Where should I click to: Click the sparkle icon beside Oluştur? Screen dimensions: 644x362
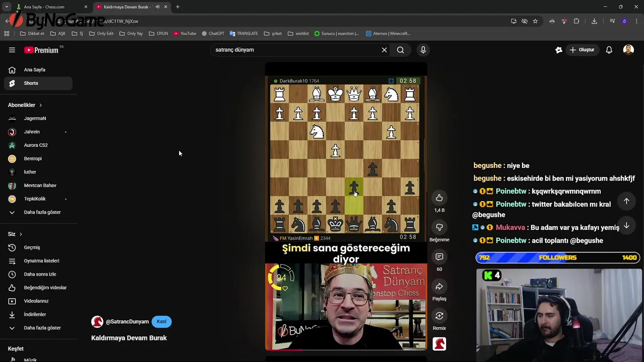tap(558, 50)
